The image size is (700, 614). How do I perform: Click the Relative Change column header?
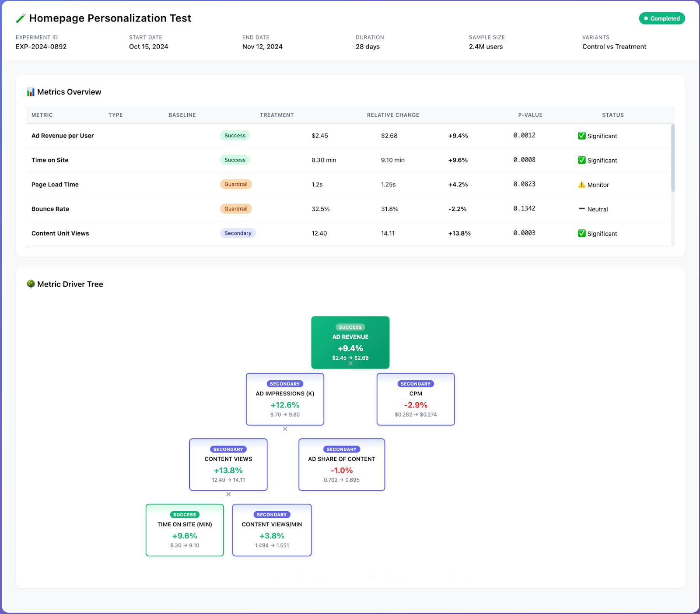(393, 115)
